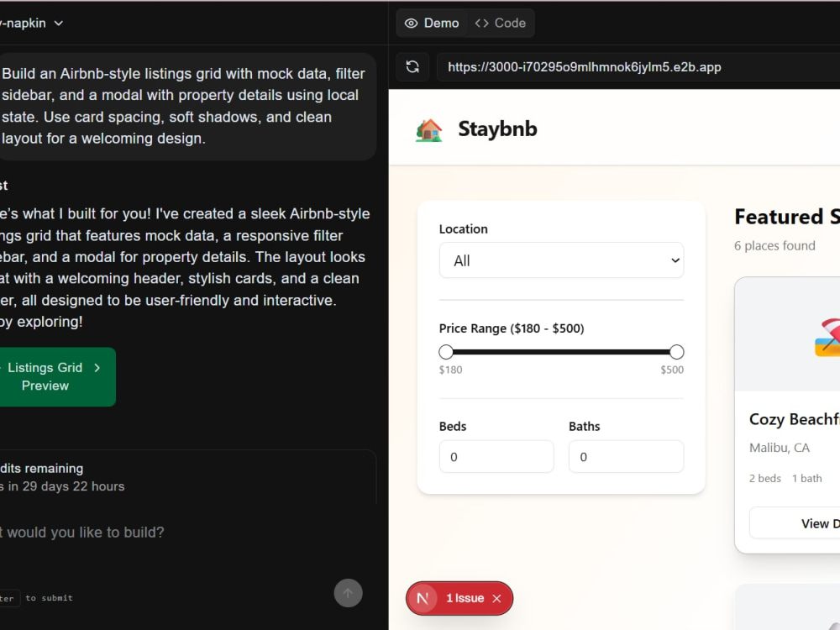Click the '$500' maximum price label
The width and height of the screenshot is (840, 630).
click(x=672, y=370)
